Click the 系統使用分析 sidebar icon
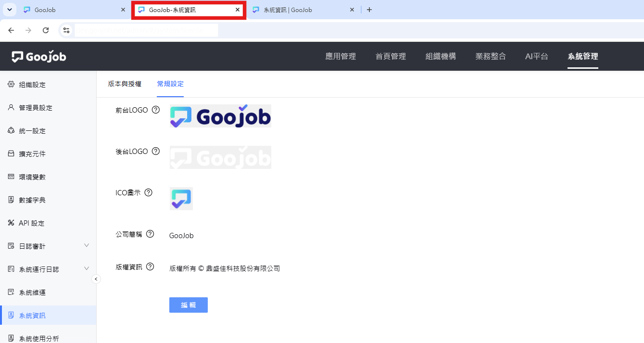The image size is (644, 343). pos(11,339)
